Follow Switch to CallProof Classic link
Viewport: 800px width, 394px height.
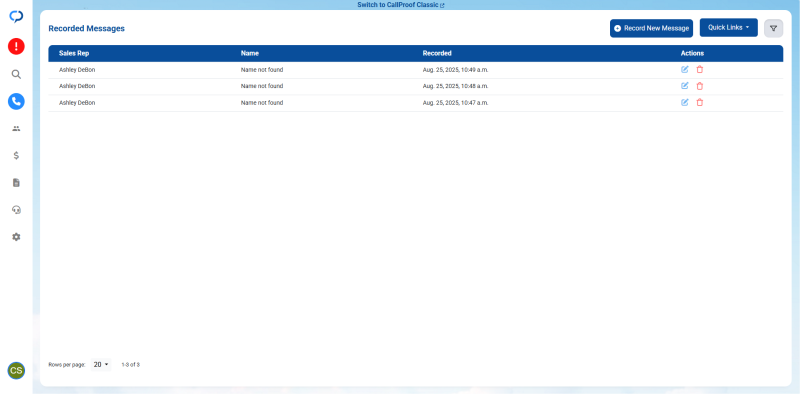coord(401,5)
